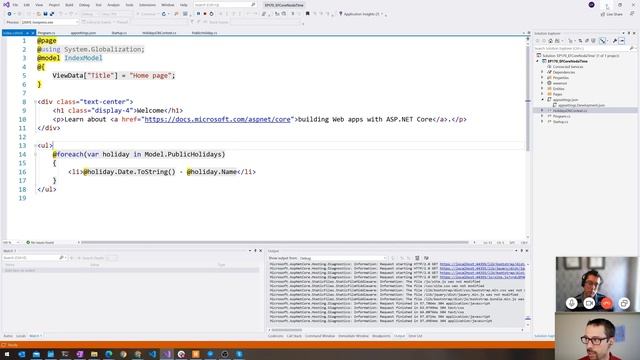
Task: Open Solution Explorer Properties wrench icon
Action: pos(615,41)
